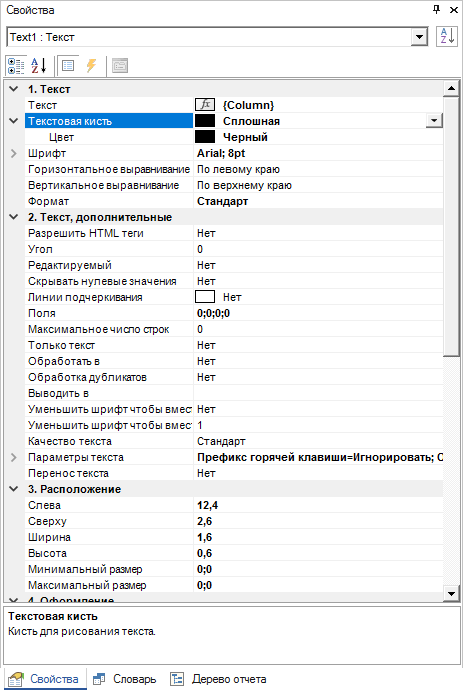The width and height of the screenshot is (464, 693).
Task: Switch to the Дерево отчета tab
Action: [x=219, y=679]
